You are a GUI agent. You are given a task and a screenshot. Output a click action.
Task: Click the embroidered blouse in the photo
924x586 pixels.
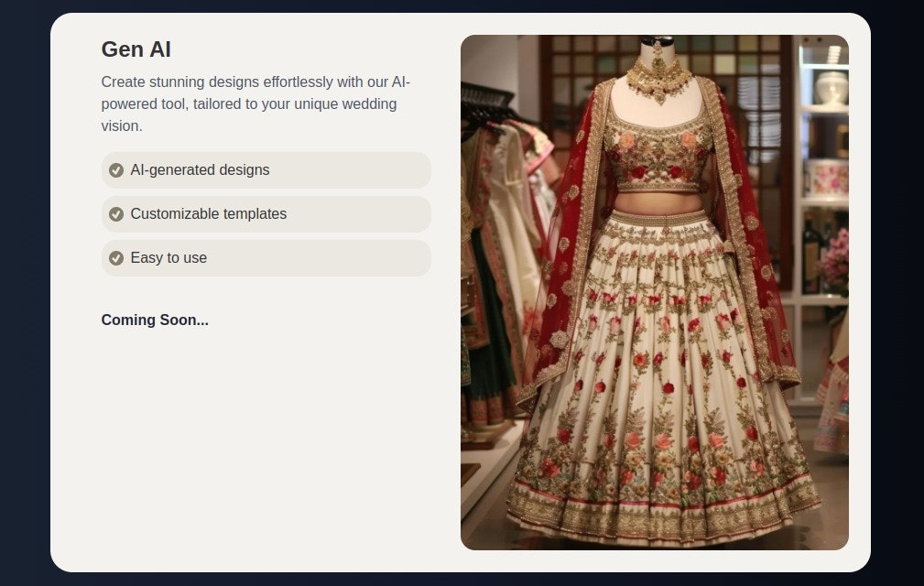point(658,156)
